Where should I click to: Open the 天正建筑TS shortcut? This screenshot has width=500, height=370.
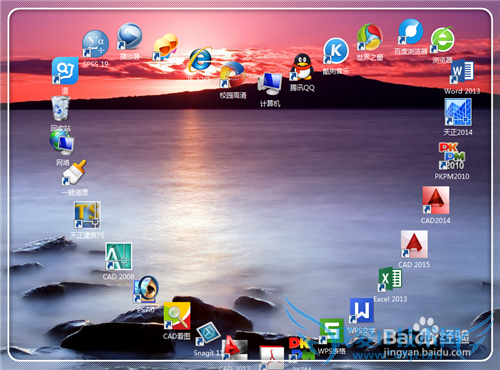click(x=87, y=215)
